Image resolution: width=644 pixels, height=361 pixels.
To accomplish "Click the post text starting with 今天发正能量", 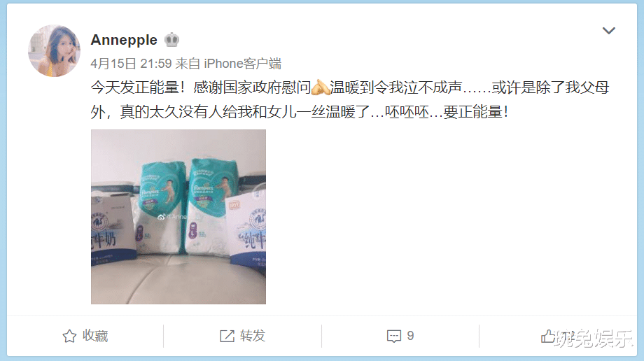I will (350, 99).
